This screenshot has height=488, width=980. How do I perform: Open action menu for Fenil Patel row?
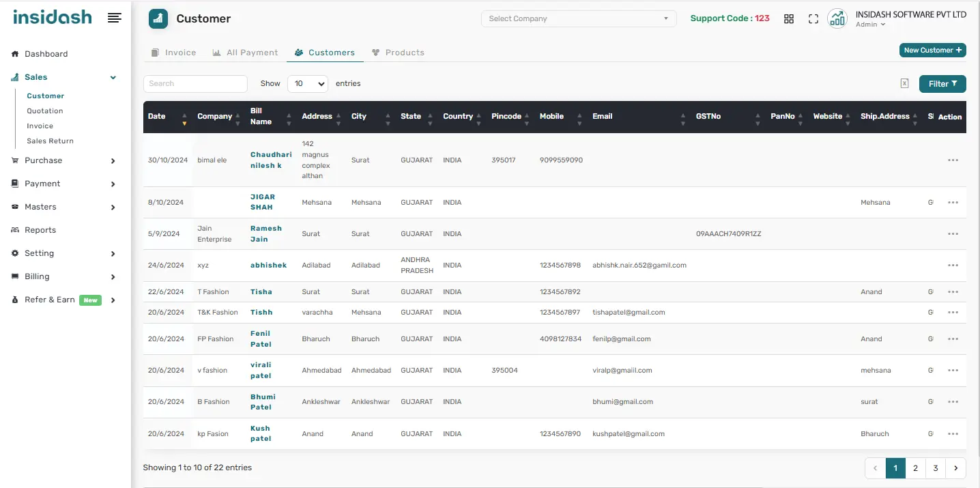tap(953, 339)
